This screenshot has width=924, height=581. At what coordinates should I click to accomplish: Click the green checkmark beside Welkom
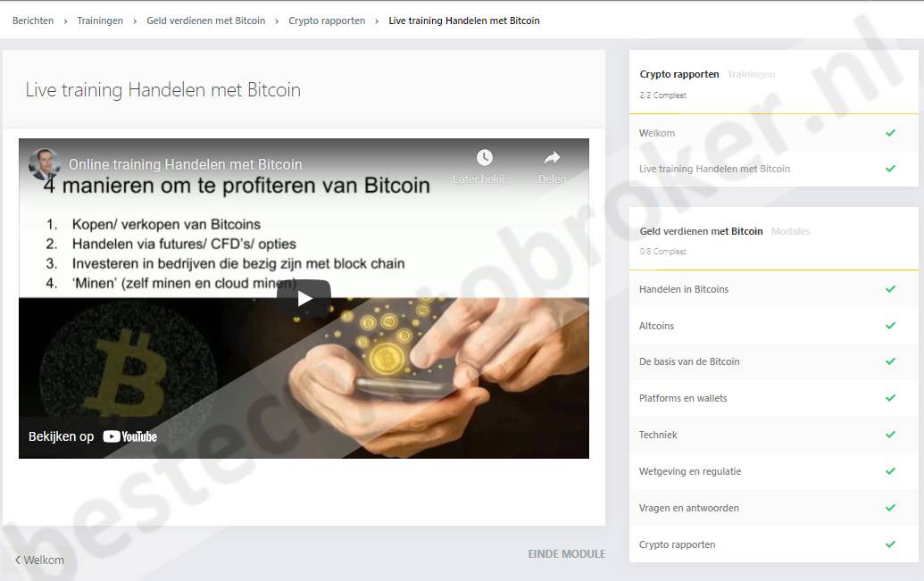(890, 133)
